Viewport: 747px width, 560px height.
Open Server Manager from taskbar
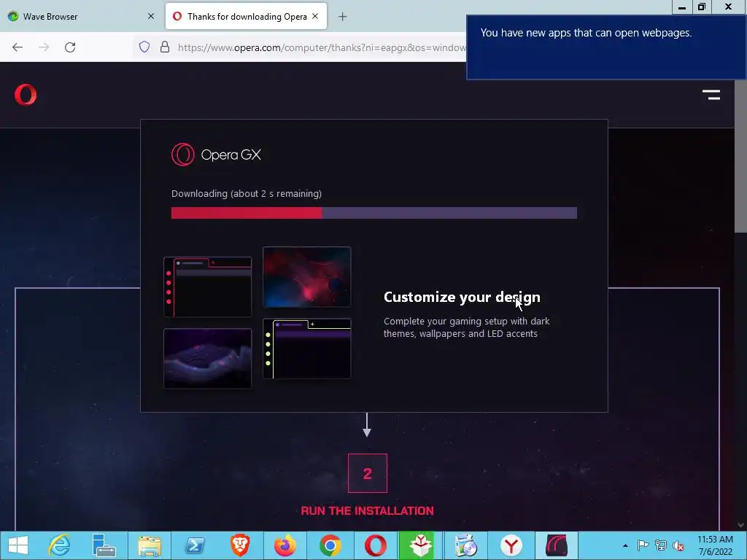pyautogui.click(x=104, y=545)
